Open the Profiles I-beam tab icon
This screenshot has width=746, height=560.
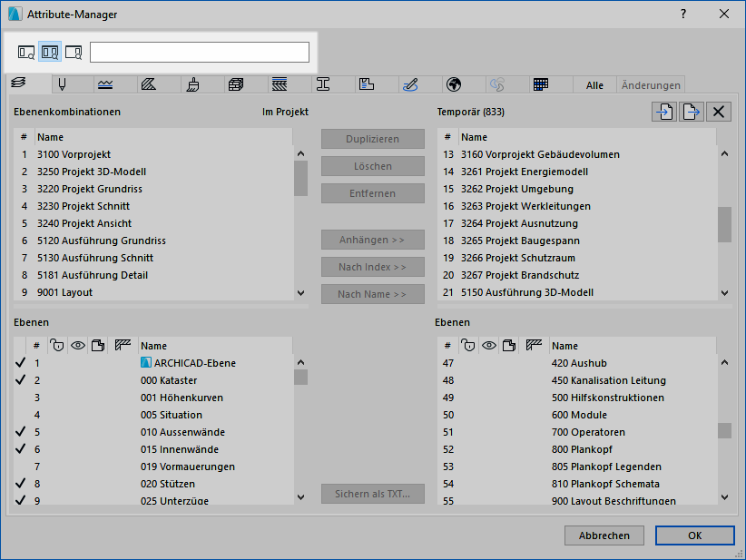click(x=322, y=84)
